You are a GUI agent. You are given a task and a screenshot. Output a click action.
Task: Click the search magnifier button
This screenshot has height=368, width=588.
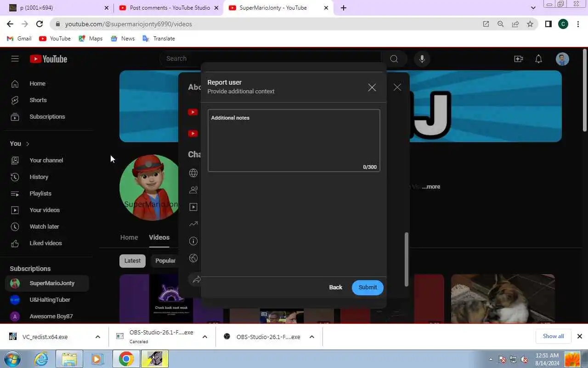point(394,59)
